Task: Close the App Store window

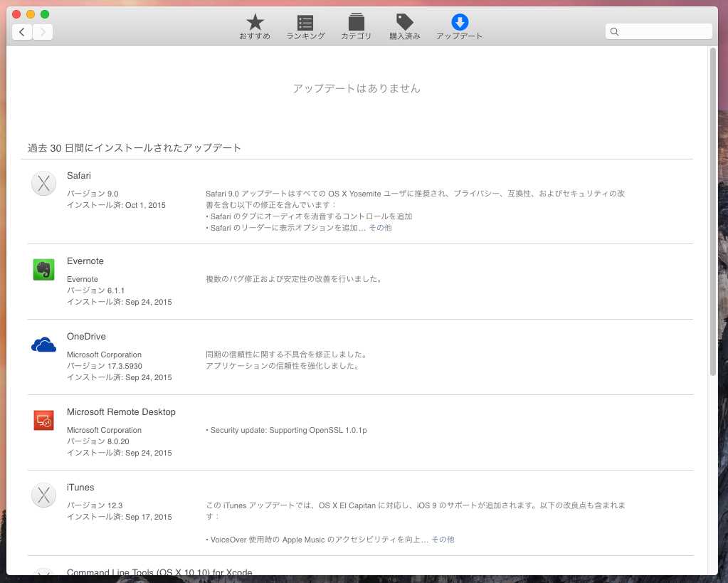Action: (16, 14)
